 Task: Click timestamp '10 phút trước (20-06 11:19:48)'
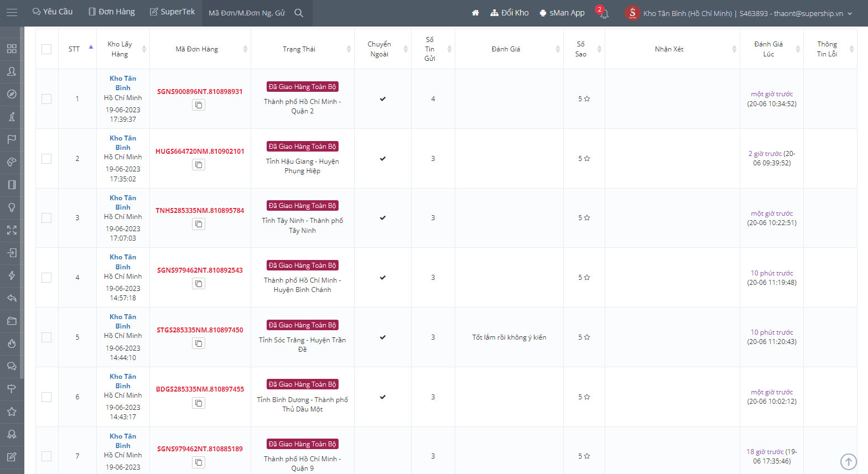point(772,278)
